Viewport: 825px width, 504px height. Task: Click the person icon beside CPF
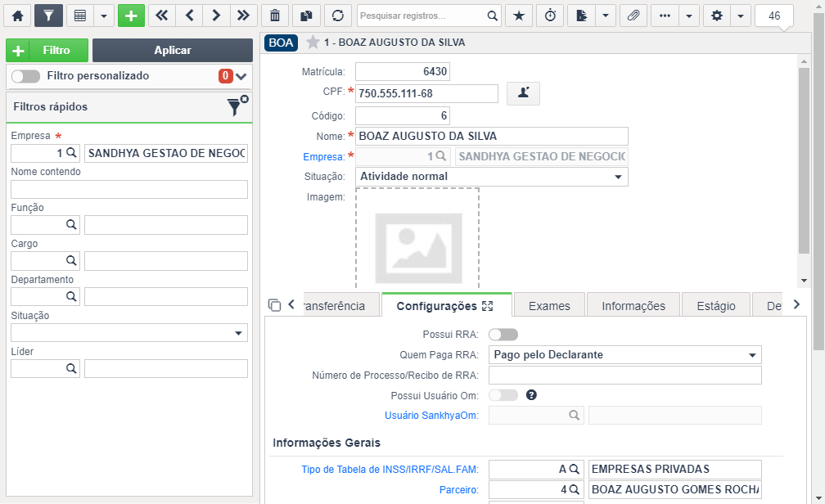coord(523,93)
